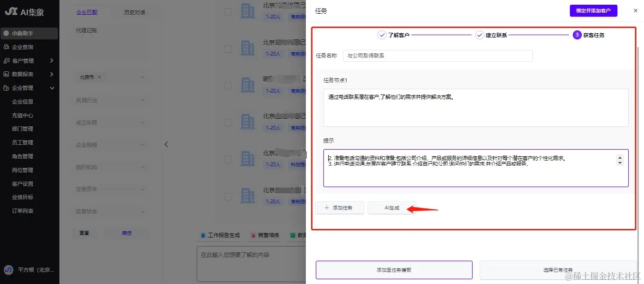Click the 绑定并添加客户 button
This screenshot has height=284, width=644.
point(593,10)
